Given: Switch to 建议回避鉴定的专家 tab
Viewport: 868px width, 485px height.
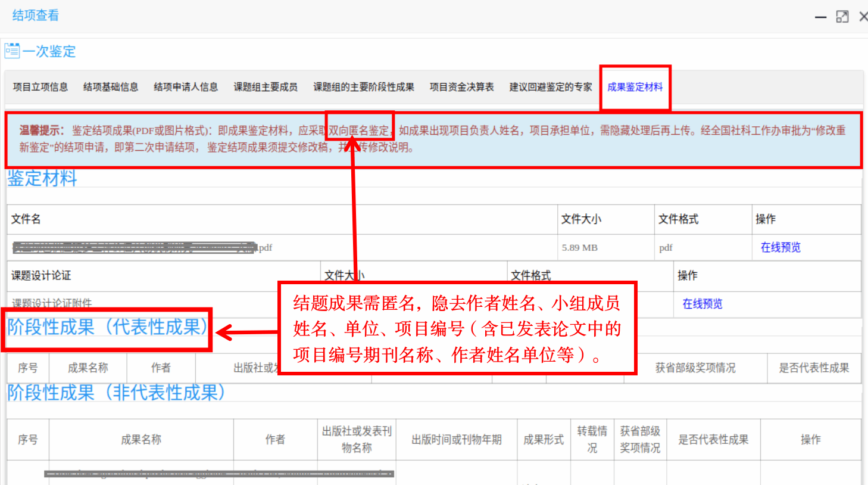Looking at the screenshot, I should point(551,87).
